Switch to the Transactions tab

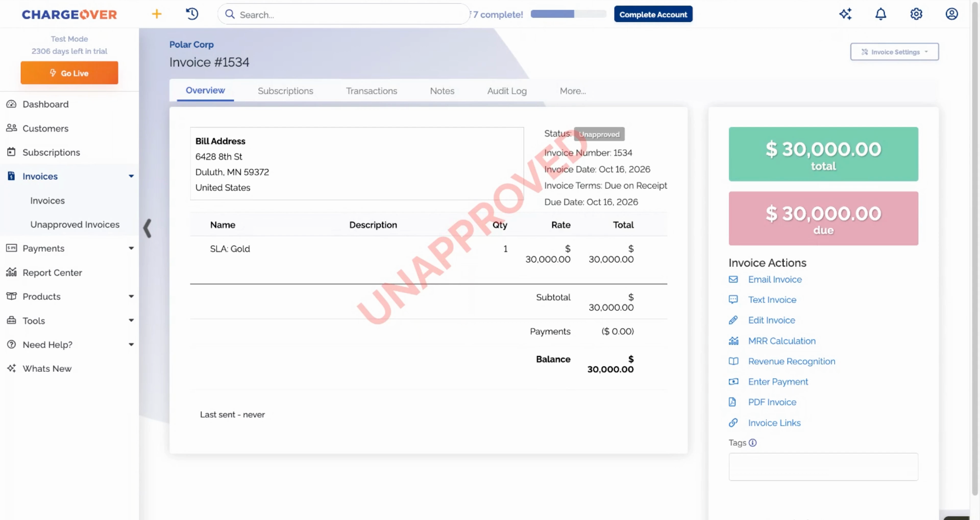click(371, 91)
